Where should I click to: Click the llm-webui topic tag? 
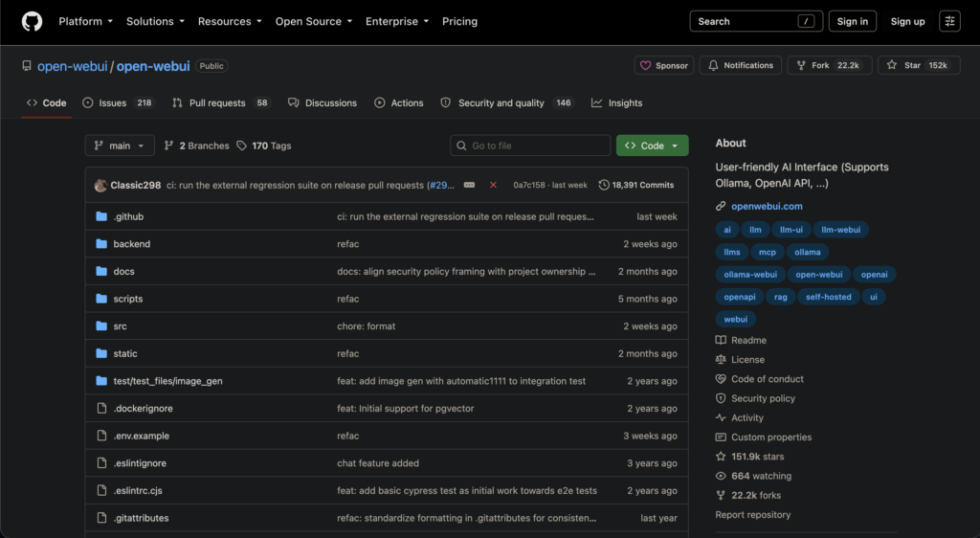click(840, 230)
